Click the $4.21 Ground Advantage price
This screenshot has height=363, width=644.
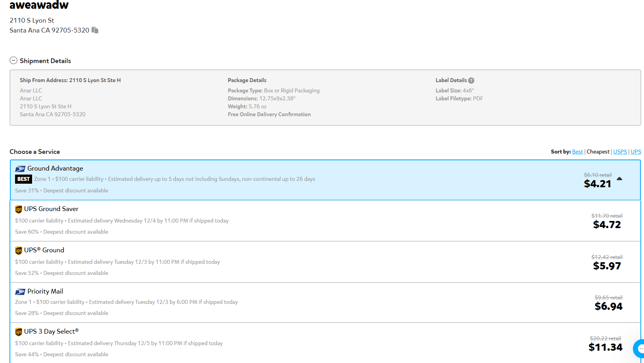(598, 184)
